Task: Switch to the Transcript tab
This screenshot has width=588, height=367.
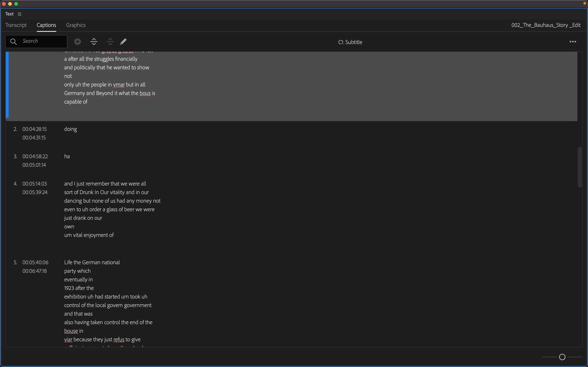Action: tap(16, 25)
